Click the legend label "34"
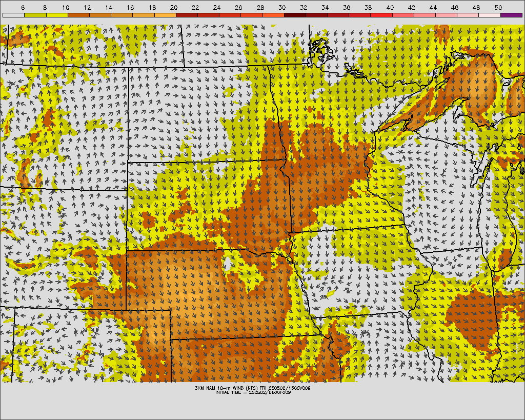This screenshot has width=525, height=420. click(325, 7)
